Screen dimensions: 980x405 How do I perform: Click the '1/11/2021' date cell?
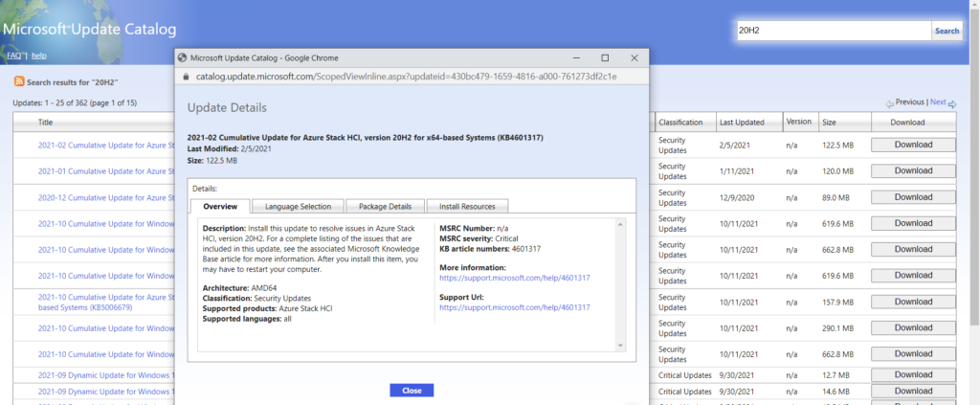point(737,171)
